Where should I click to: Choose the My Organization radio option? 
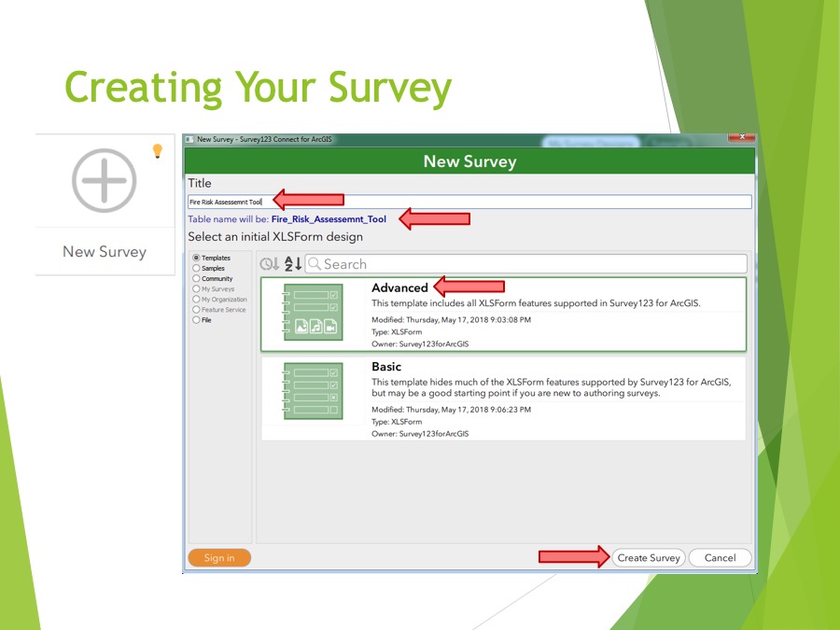220,300
